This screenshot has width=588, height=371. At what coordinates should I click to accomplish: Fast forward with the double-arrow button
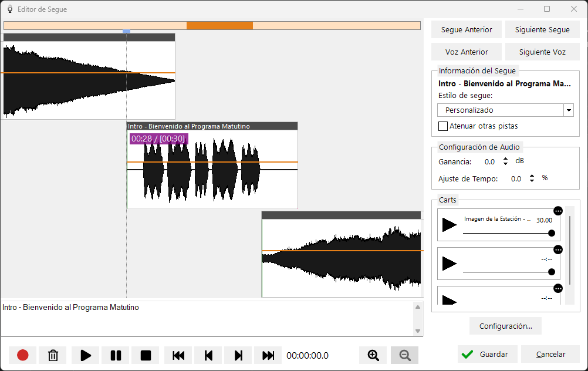coord(268,355)
